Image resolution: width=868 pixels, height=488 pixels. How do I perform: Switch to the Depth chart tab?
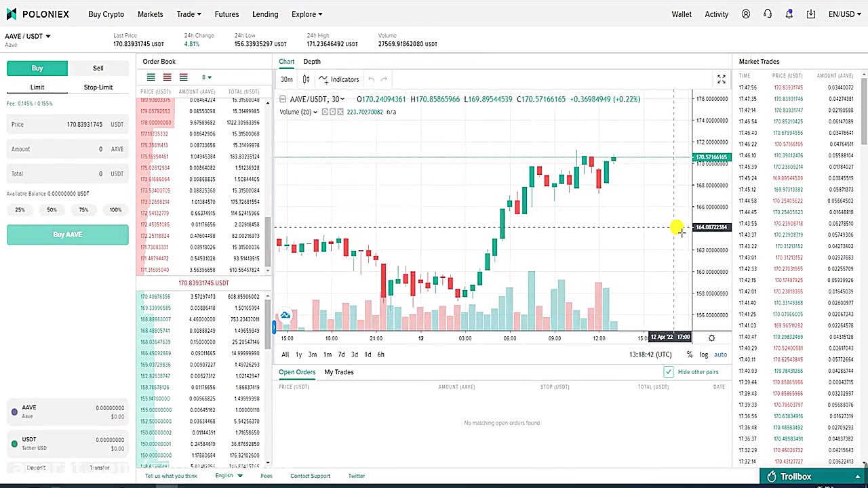312,62
